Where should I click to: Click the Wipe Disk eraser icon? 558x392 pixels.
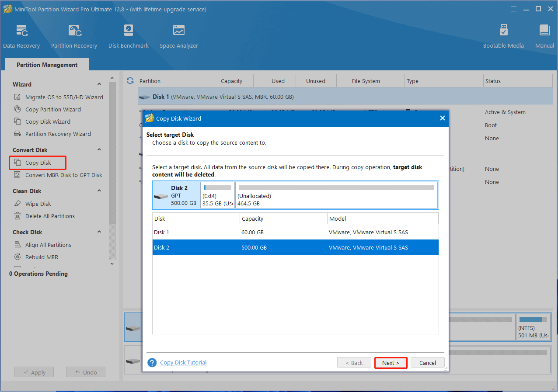pos(17,204)
